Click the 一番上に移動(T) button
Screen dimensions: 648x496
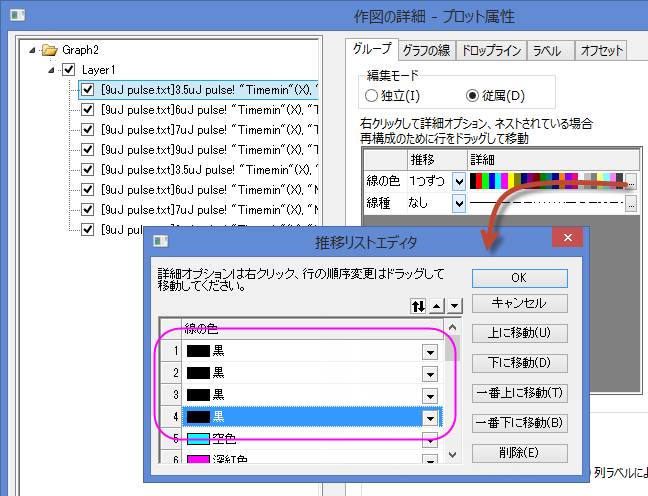tap(519, 393)
